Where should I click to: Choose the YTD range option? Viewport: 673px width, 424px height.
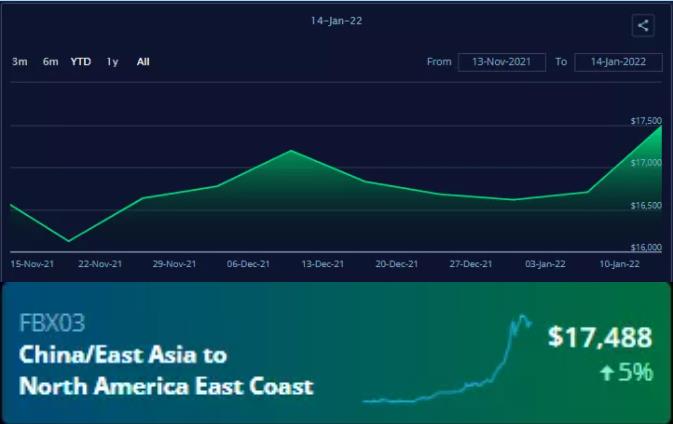80,62
